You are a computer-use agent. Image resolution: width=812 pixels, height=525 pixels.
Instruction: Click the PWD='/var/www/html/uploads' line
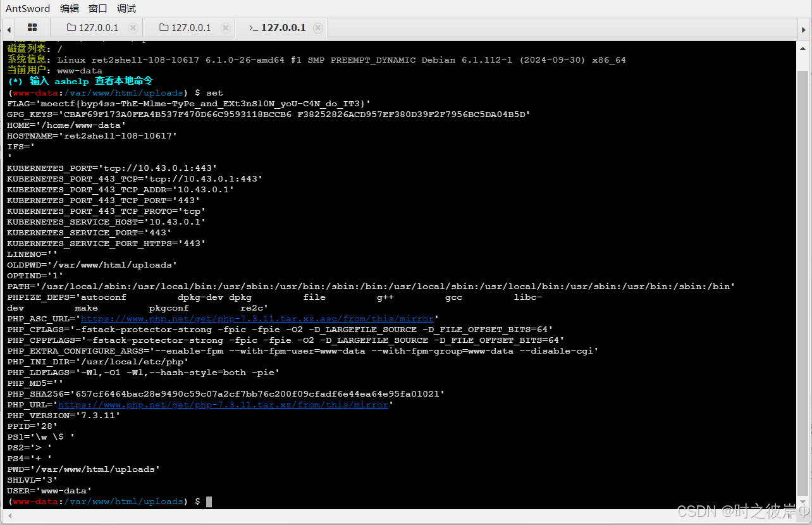(x=83, y=469)
